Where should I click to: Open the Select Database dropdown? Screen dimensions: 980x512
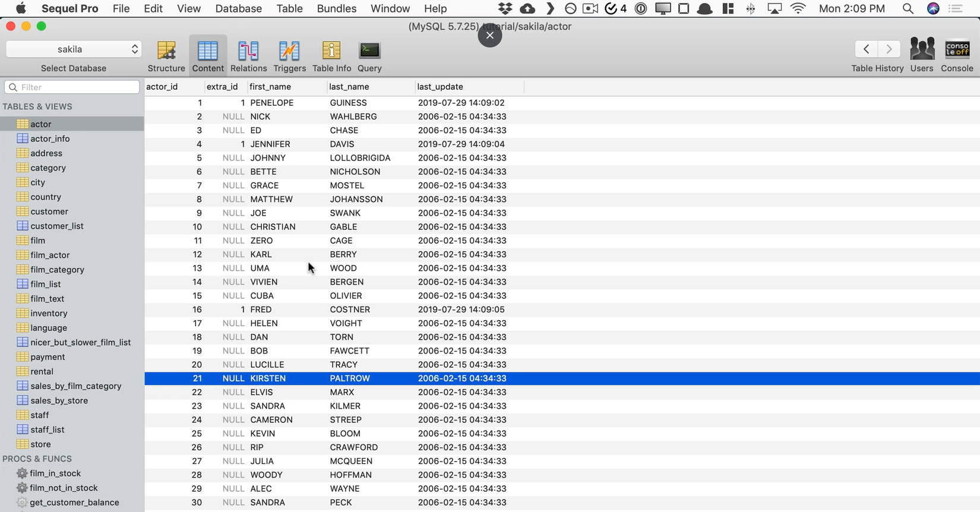click(x=74, y=49)
